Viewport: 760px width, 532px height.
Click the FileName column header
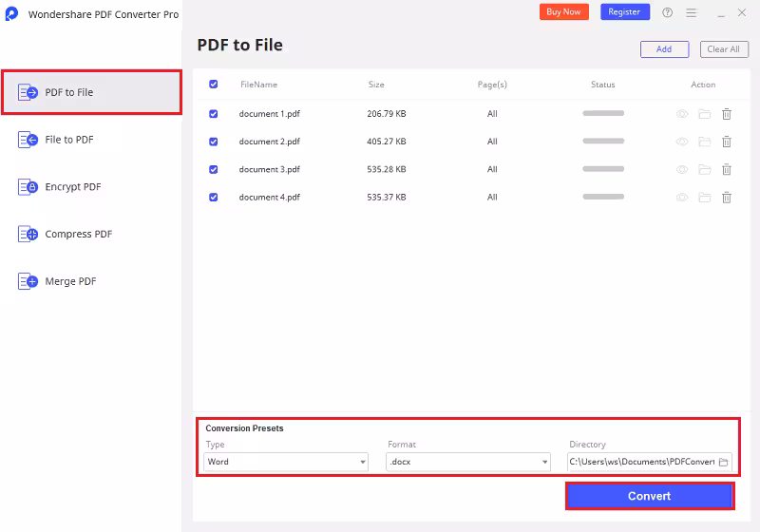coord(258,85)
